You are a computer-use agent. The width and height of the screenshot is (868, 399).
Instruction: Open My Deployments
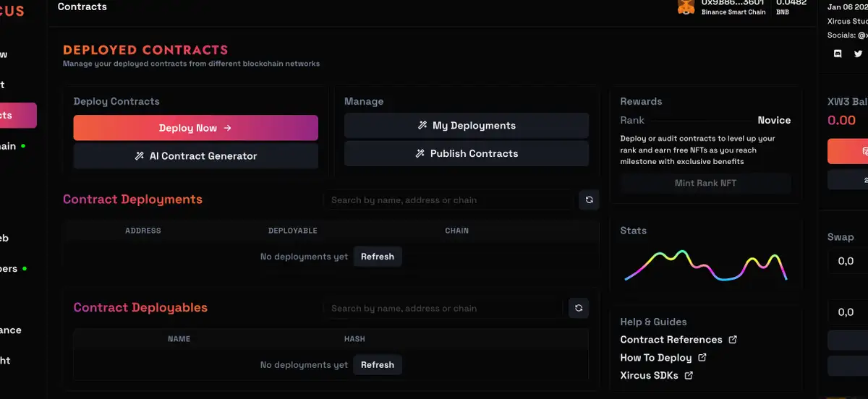tap(467, 126)
